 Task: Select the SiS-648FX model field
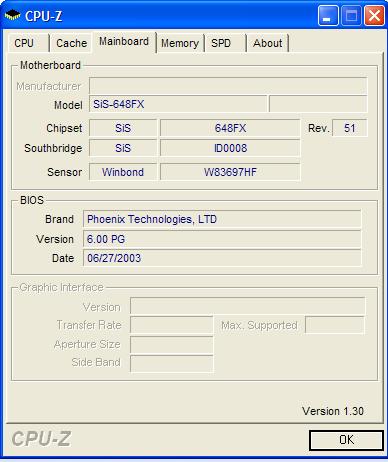[x=178, y=104]
